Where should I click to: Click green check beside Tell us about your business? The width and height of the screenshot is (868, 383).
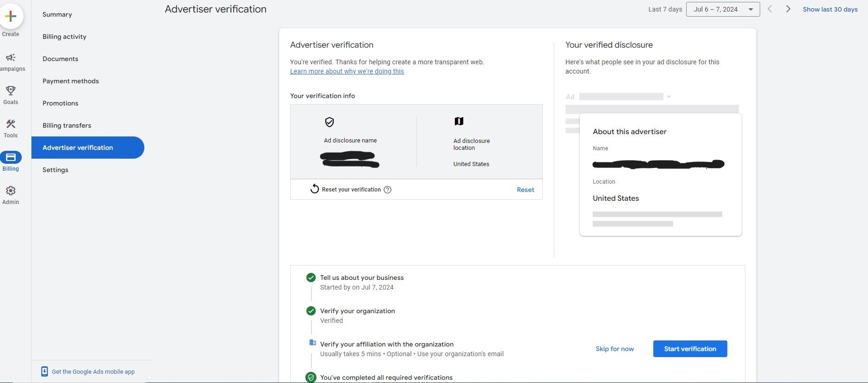311,278
